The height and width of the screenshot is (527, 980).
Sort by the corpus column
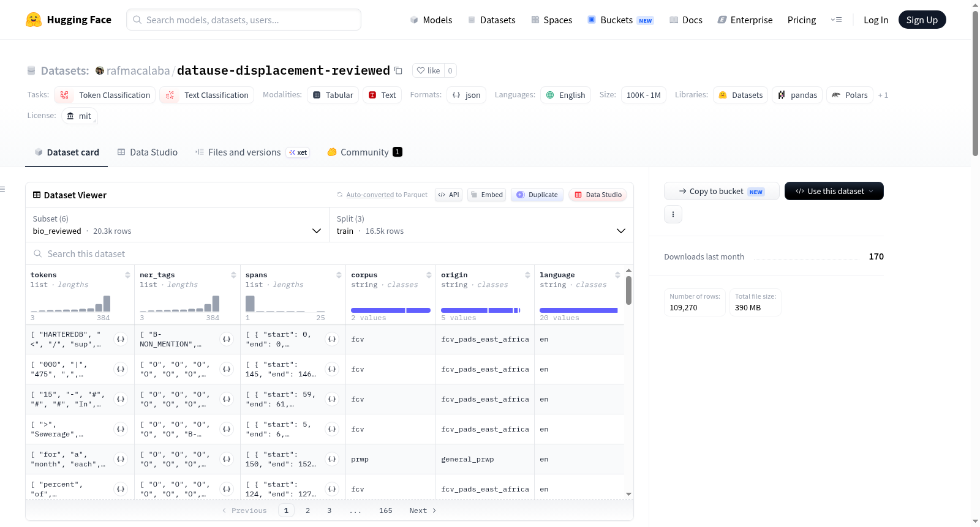click(x=429, y=275)
